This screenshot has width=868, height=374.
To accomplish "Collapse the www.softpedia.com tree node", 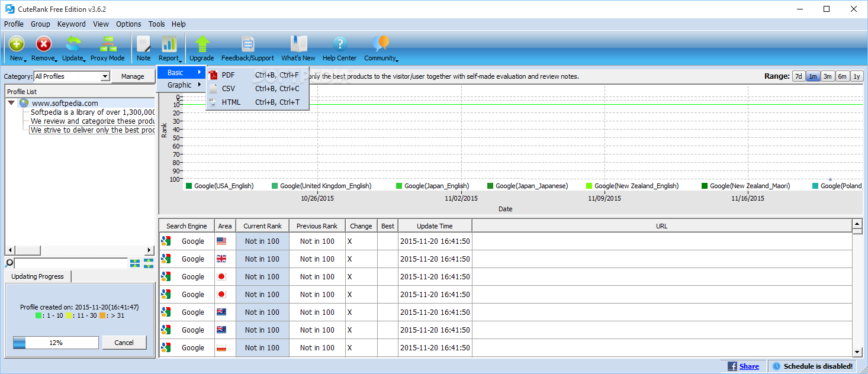I will [x=11, y=103].
